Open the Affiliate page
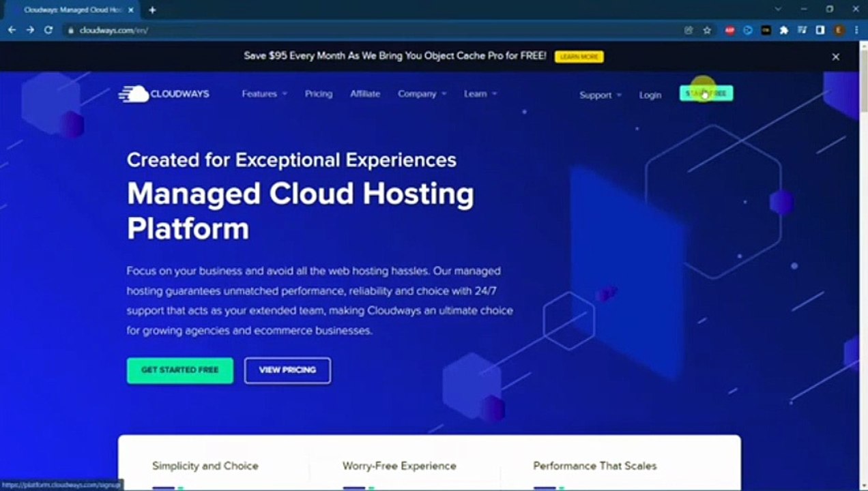This screenshot has height=491, width=868. (x=365, y=94)
